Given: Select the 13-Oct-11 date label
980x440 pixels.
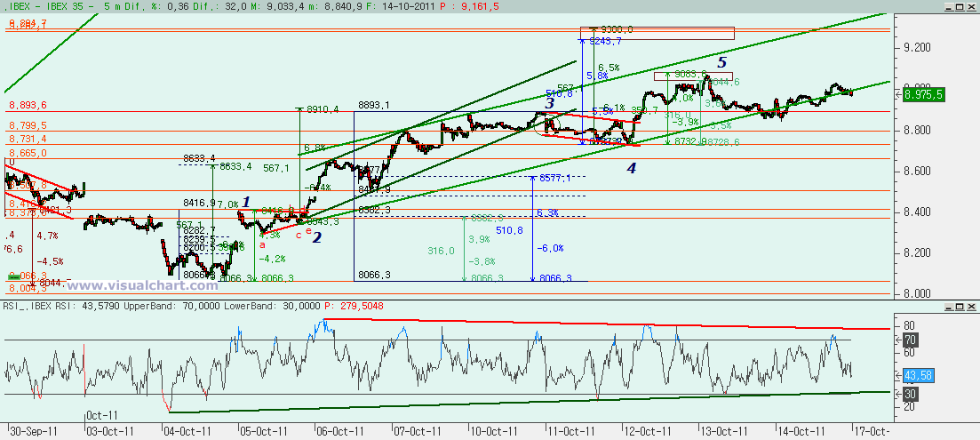Looking at the screenshot, I should click(725, 431).
